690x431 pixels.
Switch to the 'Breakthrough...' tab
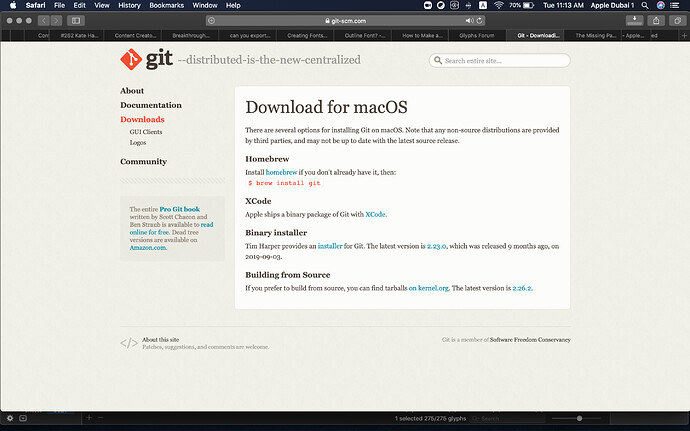click(x=191, y=36)
